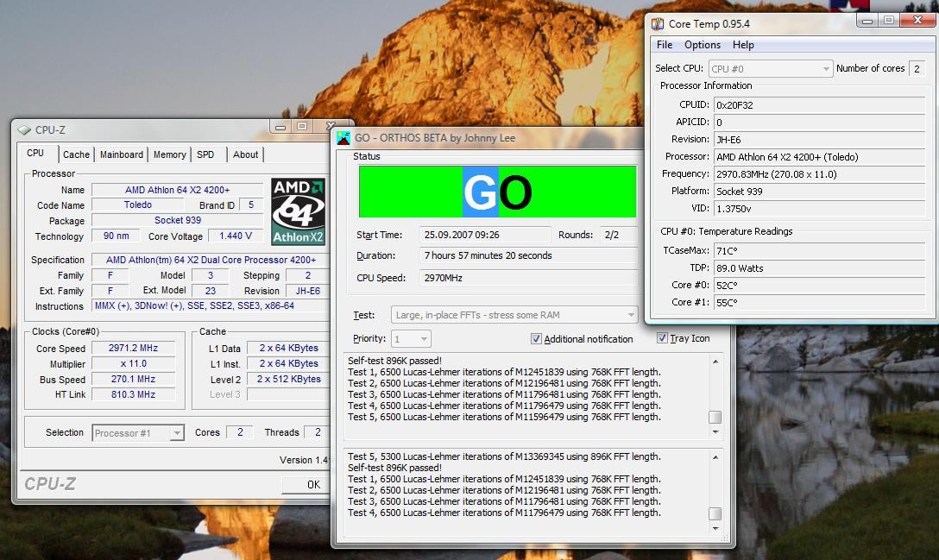
Task: Minimize the Core Temp window
Action: point(867,21)
